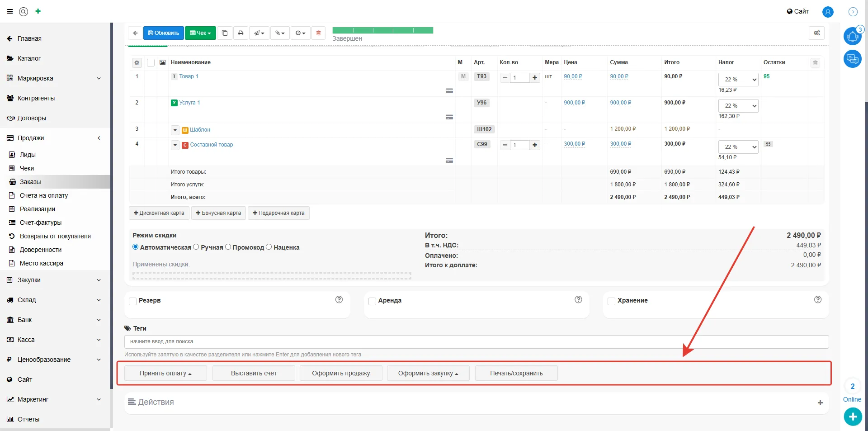The width and height of the screenshot is (868, 431).
Task: Select the Промокод discount radio button
Action: coord(228,247)
